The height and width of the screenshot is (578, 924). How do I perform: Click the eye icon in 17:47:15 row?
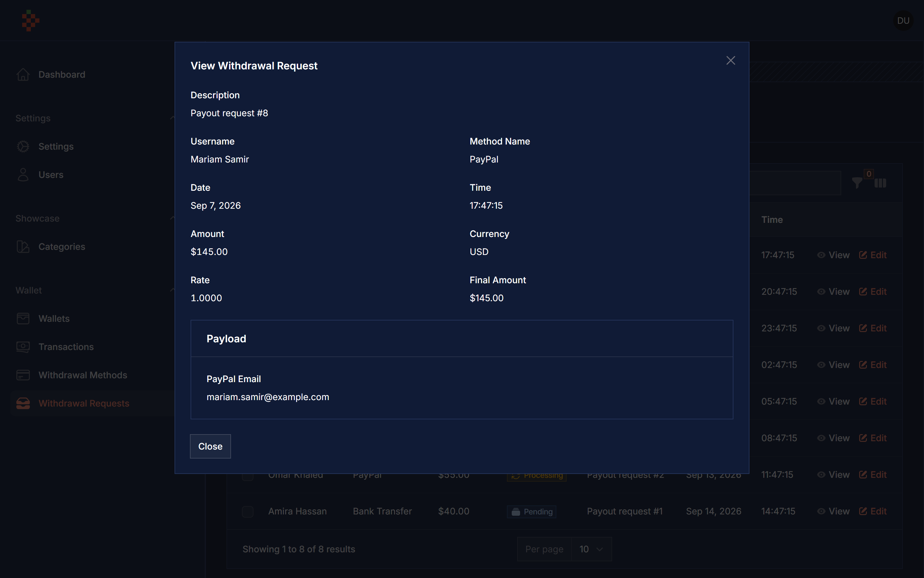[821, 255]
